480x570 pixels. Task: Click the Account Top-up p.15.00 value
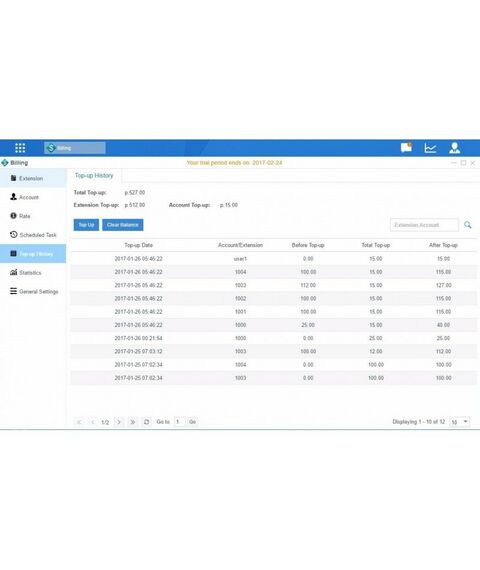click(229, 205)
